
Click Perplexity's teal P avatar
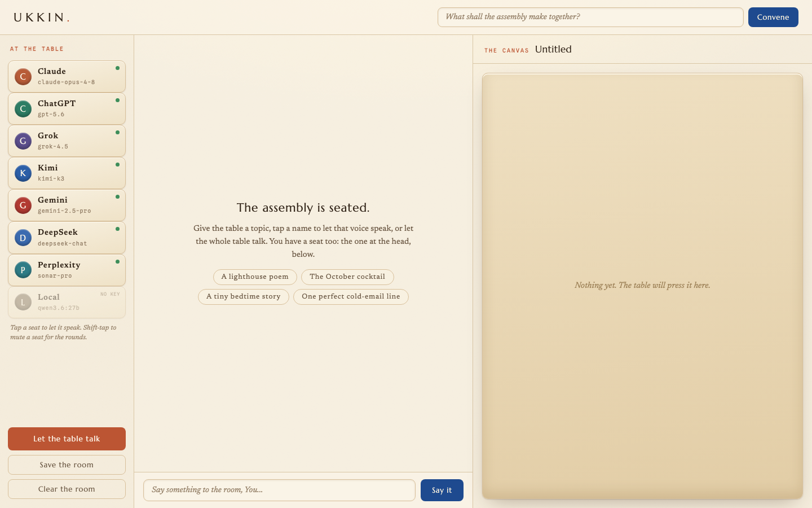point(23,270)
